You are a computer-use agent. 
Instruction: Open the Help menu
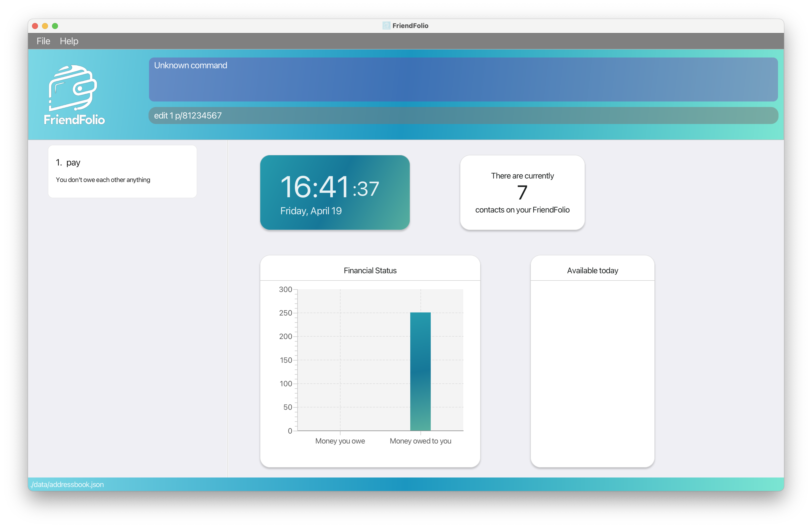click(x=69, y=41)
